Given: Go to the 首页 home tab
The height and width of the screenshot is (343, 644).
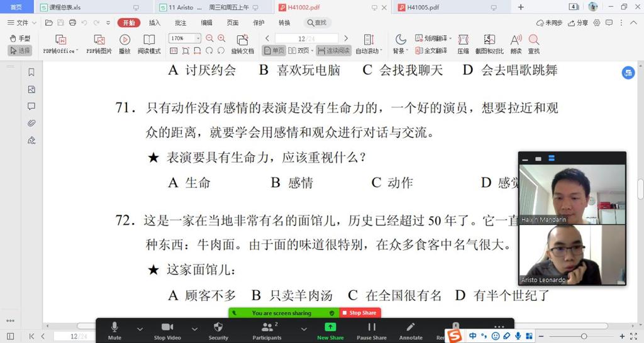Looking at the screenshot, I should pos(16,7).
